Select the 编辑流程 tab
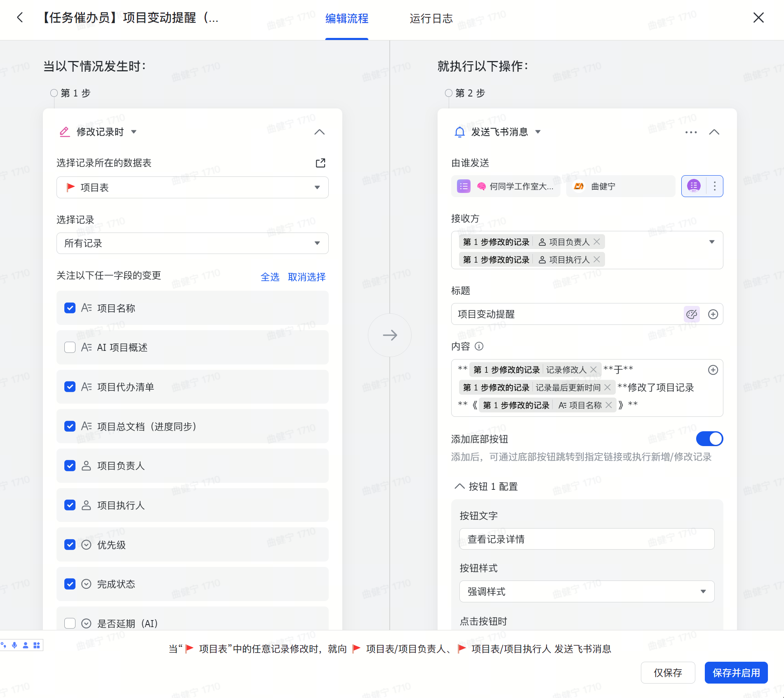Image resolution: width=784 pixels, height=698 pixels. click(346, 19)
